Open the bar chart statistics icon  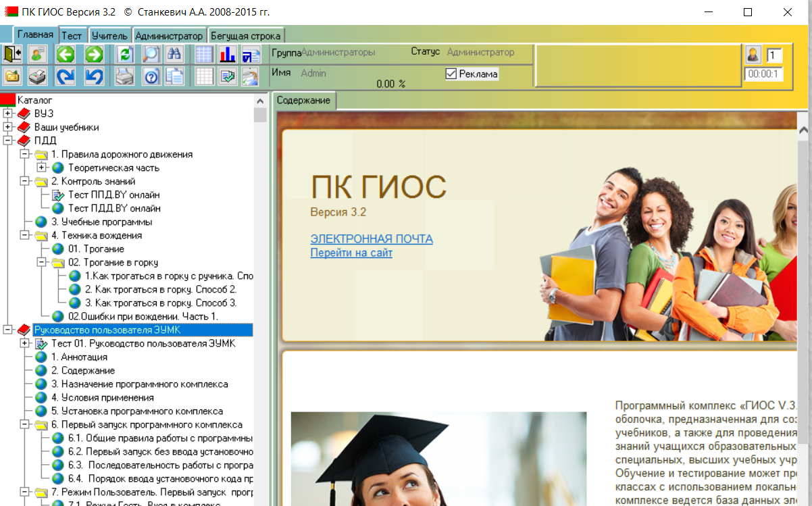pos(228,54)
